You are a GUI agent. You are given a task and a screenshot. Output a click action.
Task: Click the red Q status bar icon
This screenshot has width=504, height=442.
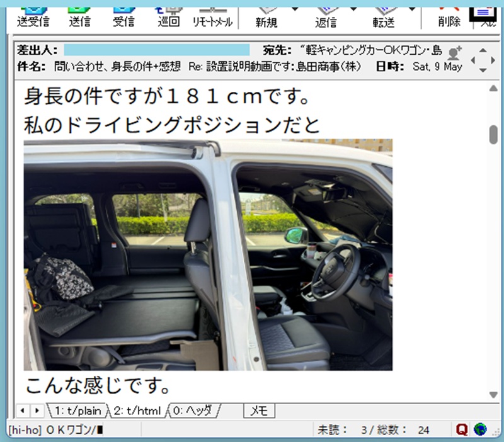(462, 429)
